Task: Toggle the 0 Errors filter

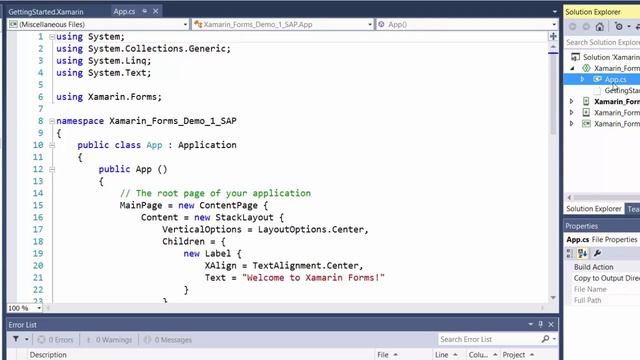Action: (56, 340)
